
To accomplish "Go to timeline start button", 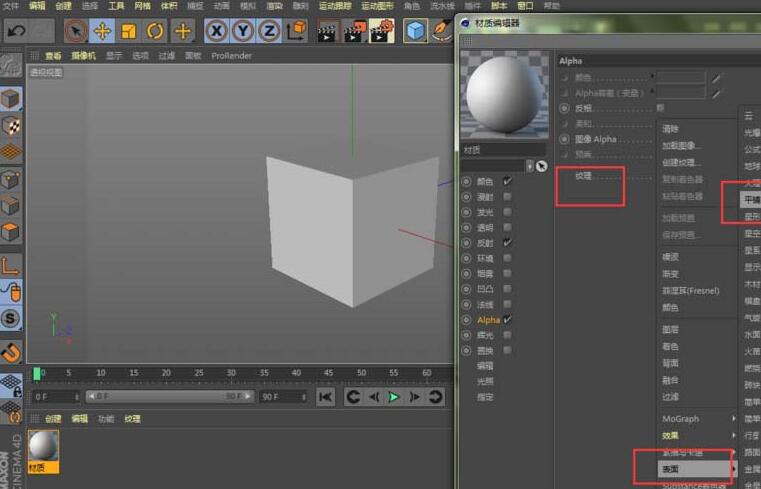I will (x=325, y=397).
